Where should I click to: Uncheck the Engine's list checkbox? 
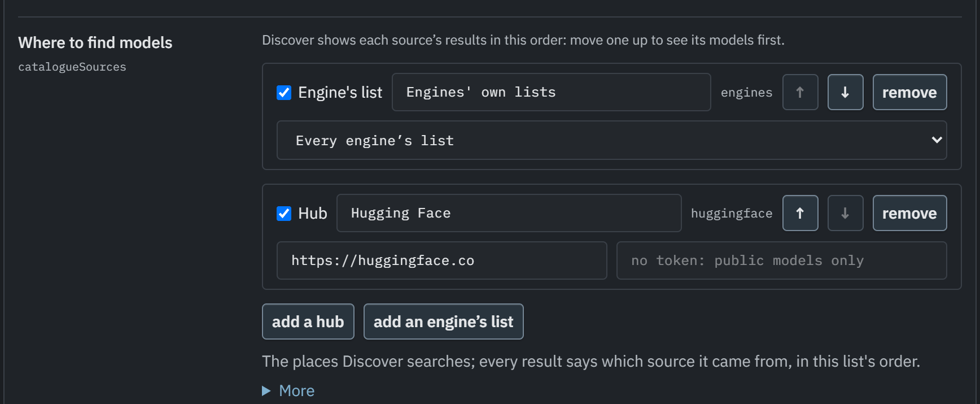point(284,92)
